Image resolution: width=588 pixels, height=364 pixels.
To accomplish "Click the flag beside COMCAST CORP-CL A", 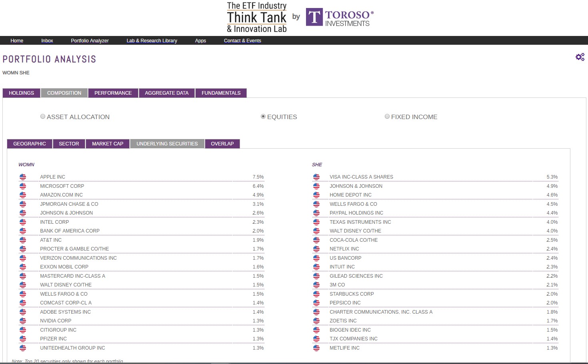I will point(23,303).
